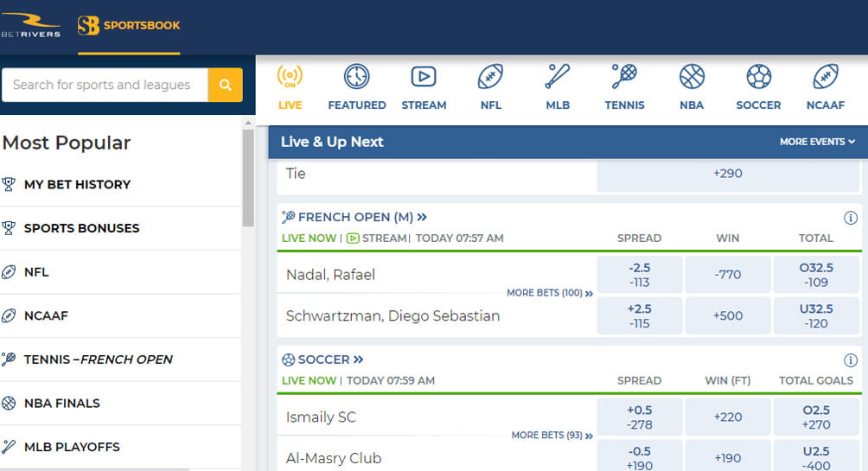Click the yellow search magnifier button
This screenshot has width=868, height=471.
point(226,85)
